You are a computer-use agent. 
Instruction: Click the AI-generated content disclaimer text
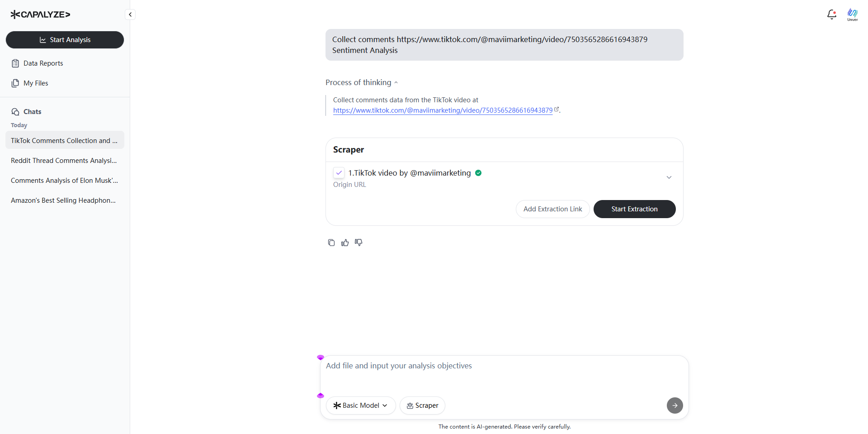(x=504, y=427)
